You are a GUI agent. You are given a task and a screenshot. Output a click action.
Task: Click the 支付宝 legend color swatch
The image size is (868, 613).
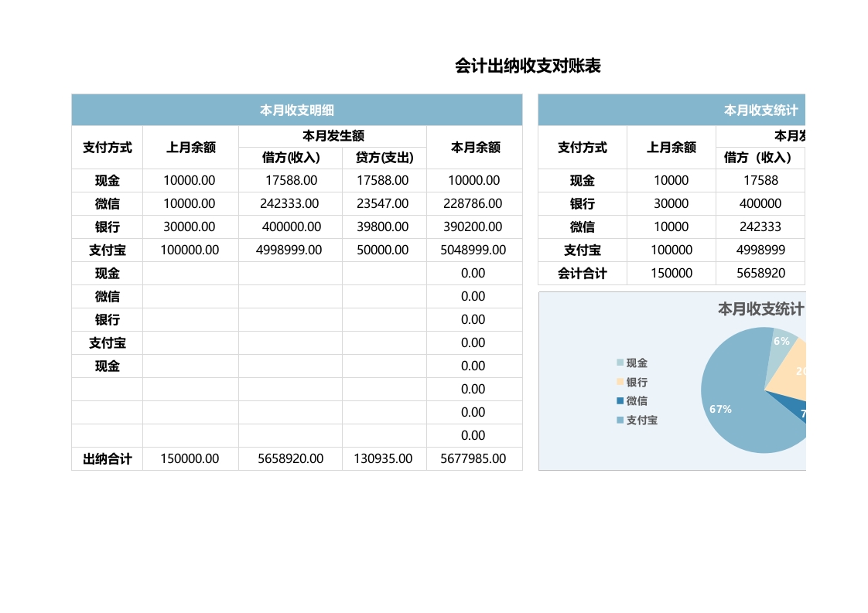(x=620, y=421)
